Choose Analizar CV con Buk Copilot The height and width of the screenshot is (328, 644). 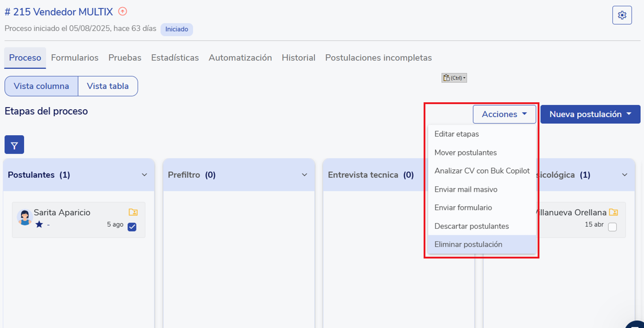click(482, 171)
